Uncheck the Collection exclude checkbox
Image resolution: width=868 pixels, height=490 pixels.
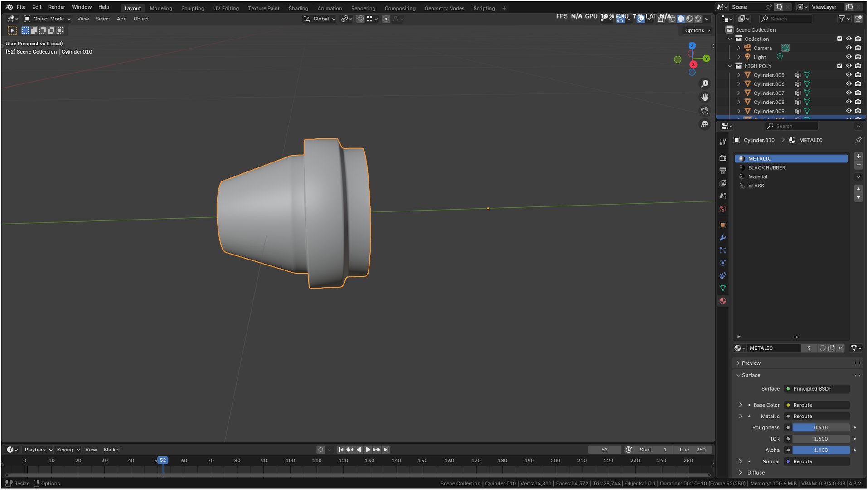839,39
